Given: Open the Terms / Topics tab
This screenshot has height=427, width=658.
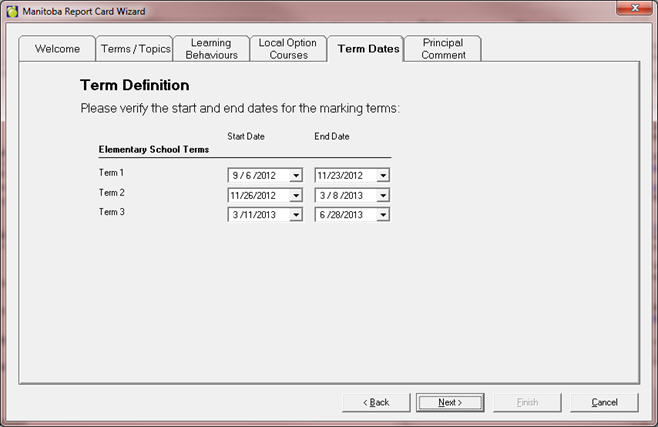Looking at the screenshot, I should 135,49.
